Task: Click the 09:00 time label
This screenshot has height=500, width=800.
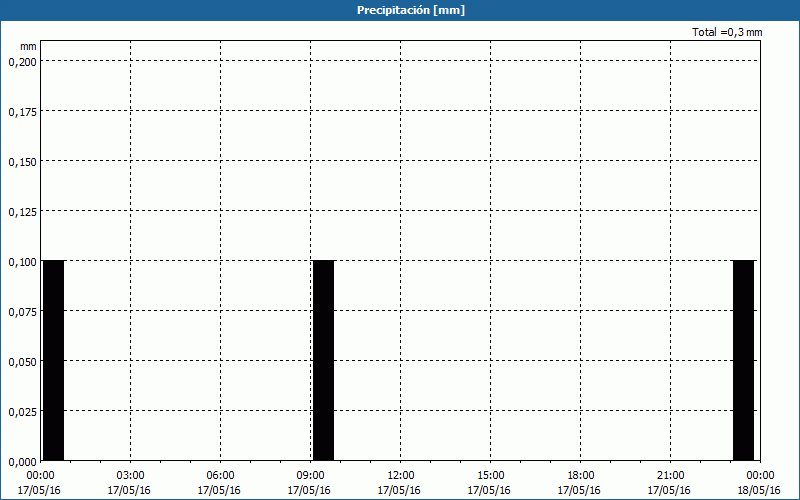Action: point(310,476)
